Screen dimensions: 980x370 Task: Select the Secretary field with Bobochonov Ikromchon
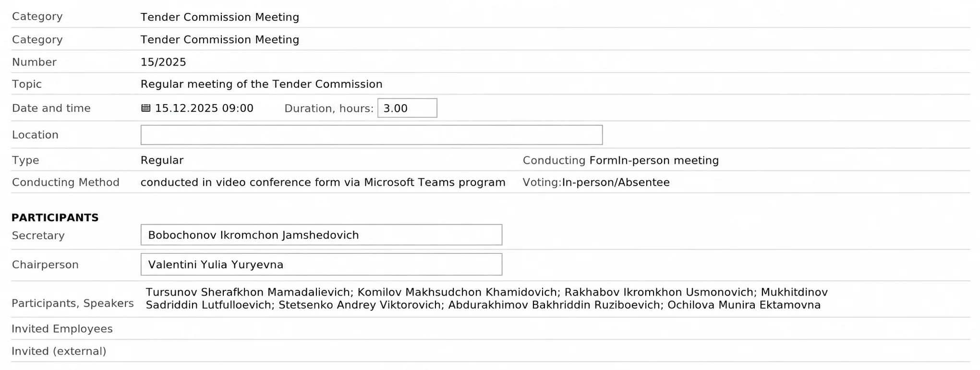coord(321,235)
